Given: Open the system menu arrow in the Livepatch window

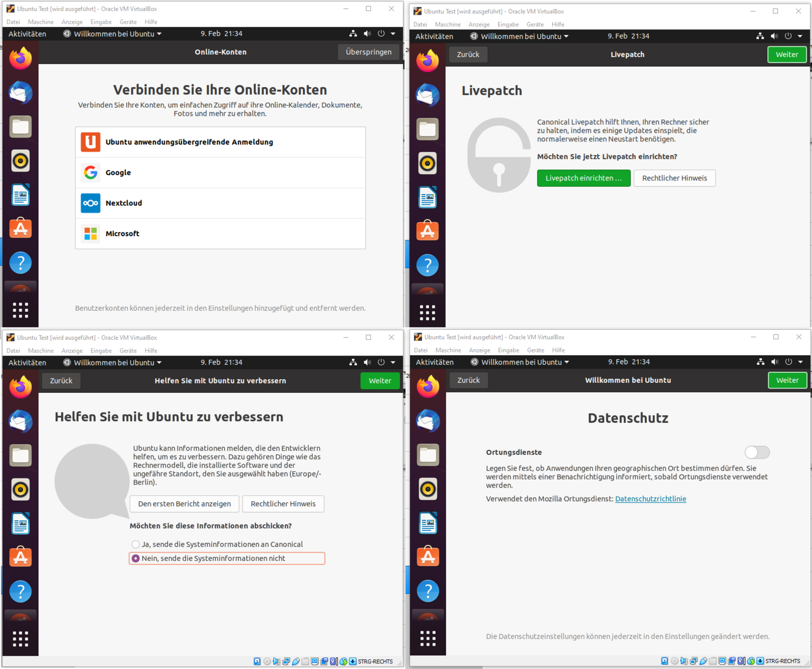Looking at the screenshot, I should pos(800,36).
